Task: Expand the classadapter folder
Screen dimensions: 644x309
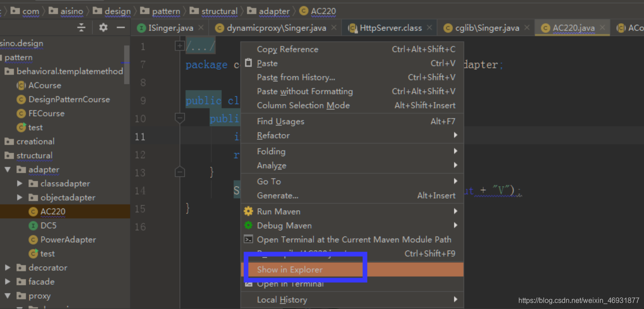Action: [x=20, y=183]
